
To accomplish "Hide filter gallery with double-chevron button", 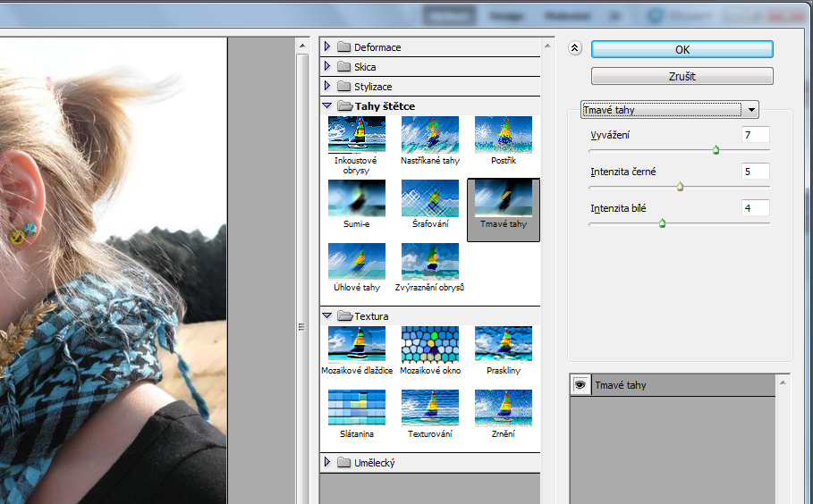I will 574,48.
